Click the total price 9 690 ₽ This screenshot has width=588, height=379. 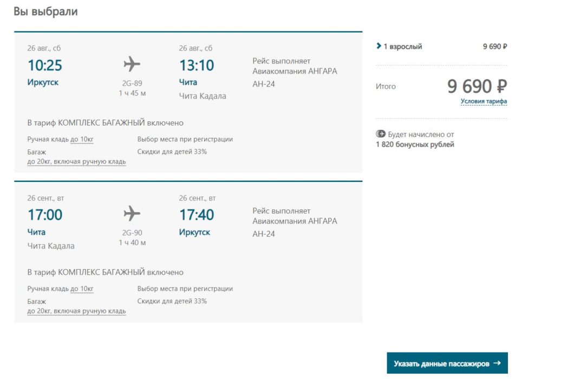477,86
